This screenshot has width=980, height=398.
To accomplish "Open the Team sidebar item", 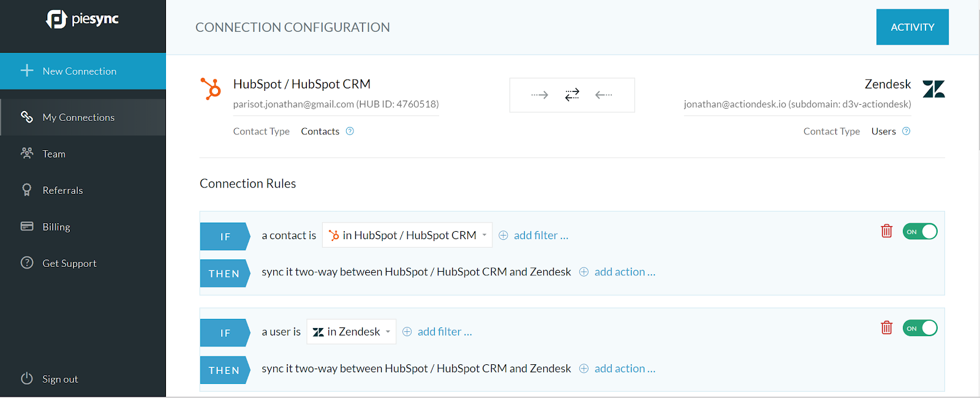I will pyautogui.click(x=83, y=154).
